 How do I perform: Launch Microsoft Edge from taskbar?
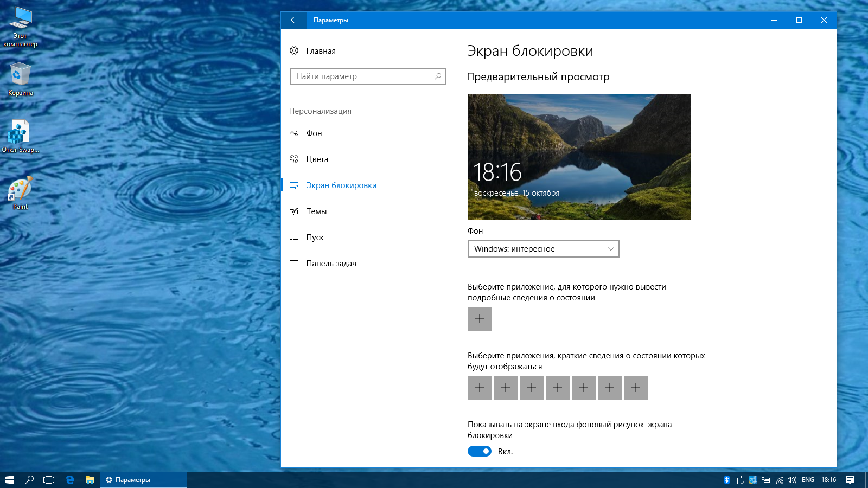pos(69,480)
